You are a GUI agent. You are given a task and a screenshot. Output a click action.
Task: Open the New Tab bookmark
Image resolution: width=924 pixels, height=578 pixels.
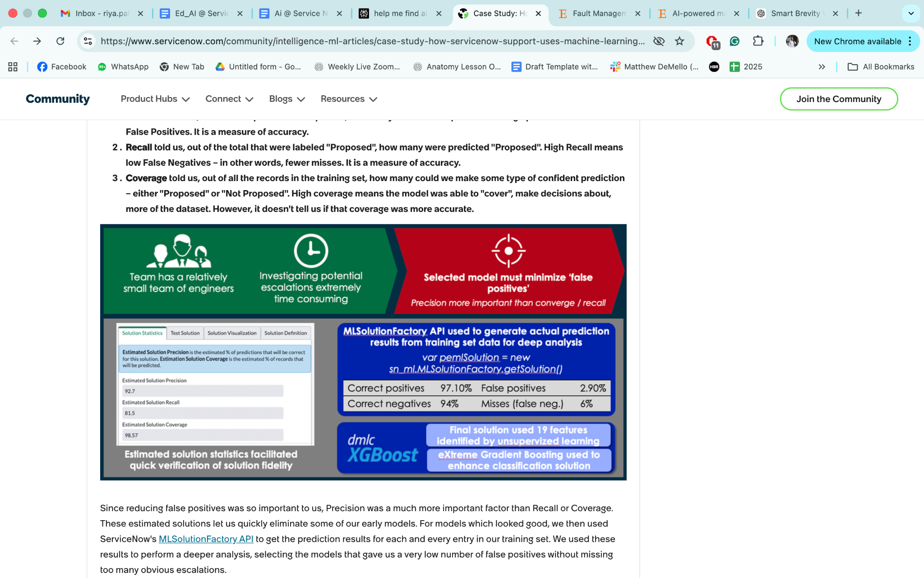[182, 67]
